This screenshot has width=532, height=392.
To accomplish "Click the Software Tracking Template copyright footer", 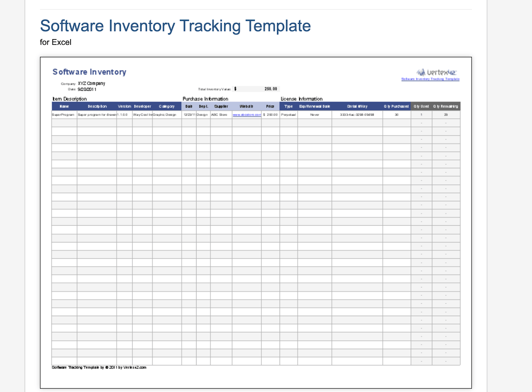I will coord(99,367).
